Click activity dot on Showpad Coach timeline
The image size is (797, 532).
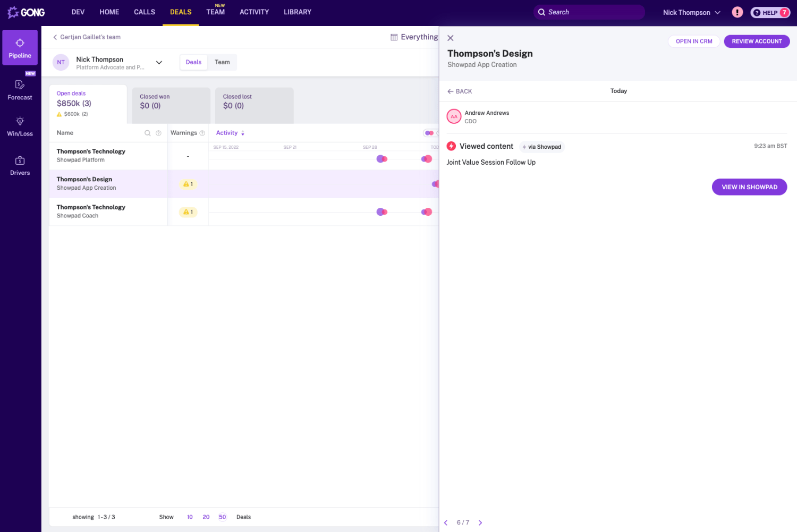[381, 212]
